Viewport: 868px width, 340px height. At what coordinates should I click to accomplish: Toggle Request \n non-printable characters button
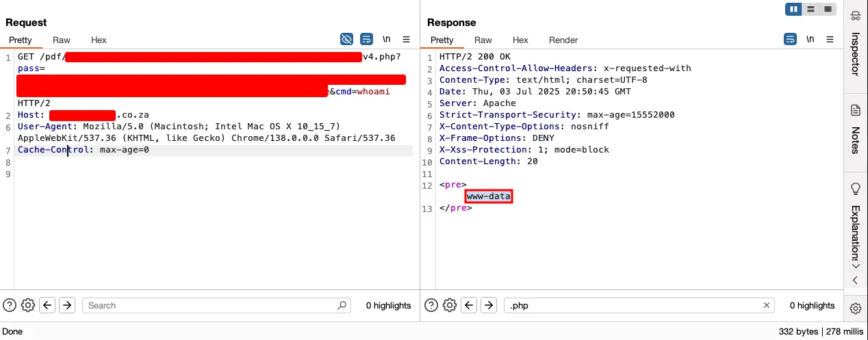coord(387,39)
